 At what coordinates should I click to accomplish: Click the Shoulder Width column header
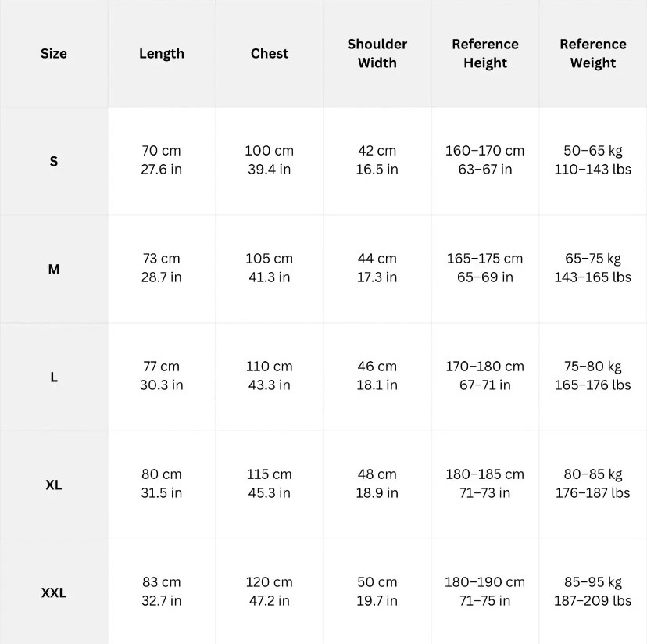pos(377,54)
